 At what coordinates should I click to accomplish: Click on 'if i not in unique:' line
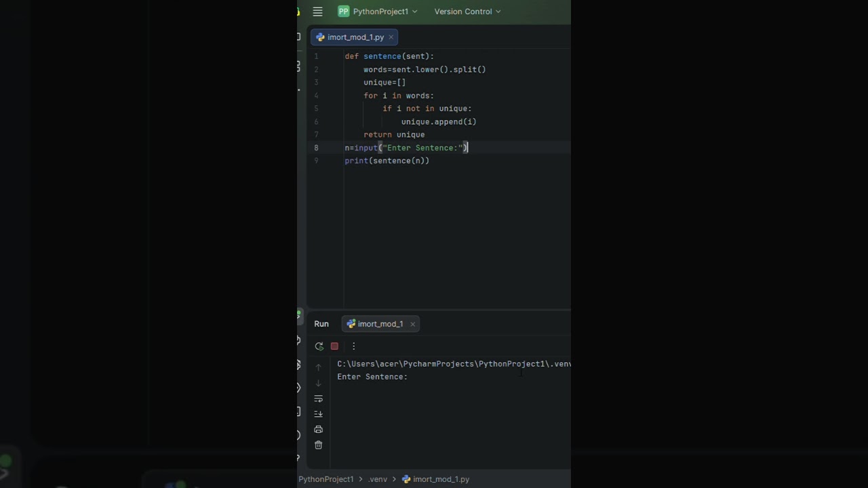click(x=427, y=108)
